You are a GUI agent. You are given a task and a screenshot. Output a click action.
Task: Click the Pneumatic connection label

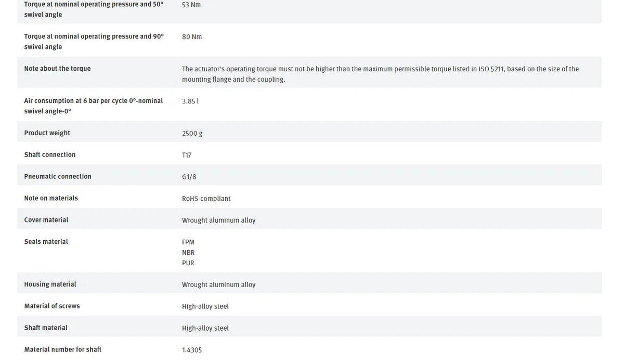pos(58,176)
